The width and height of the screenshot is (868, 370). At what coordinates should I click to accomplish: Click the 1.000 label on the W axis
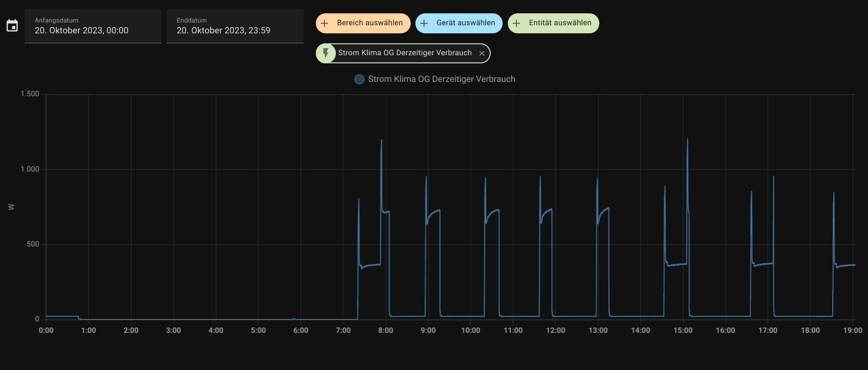click(x=30, y=169)
